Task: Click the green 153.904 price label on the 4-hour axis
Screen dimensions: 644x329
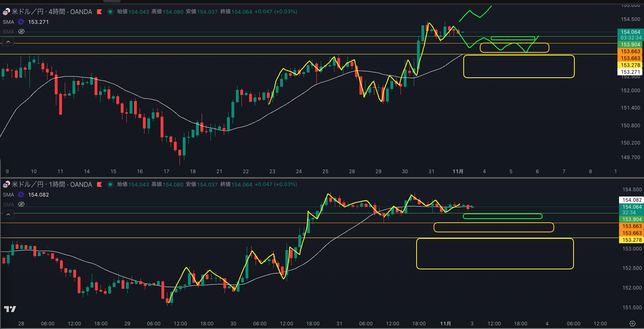Action: (630, 45)
